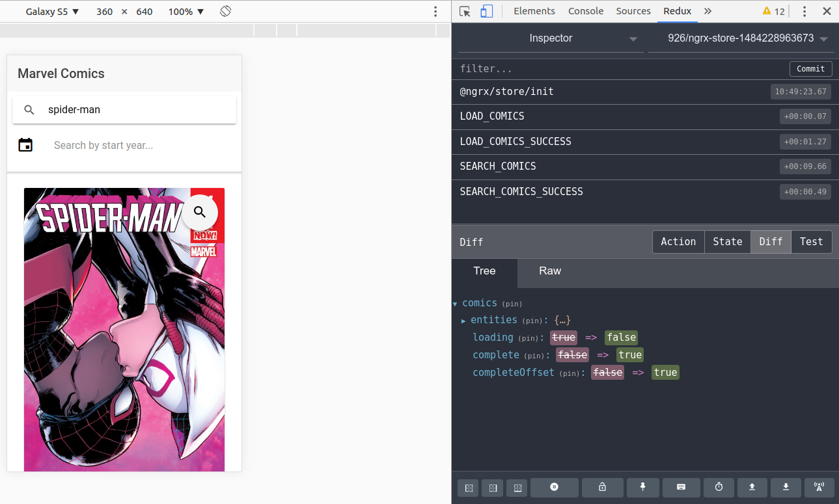Screen dimensions: 839x504
Task: Collapse the comics tree node
Action: point(455,304)
